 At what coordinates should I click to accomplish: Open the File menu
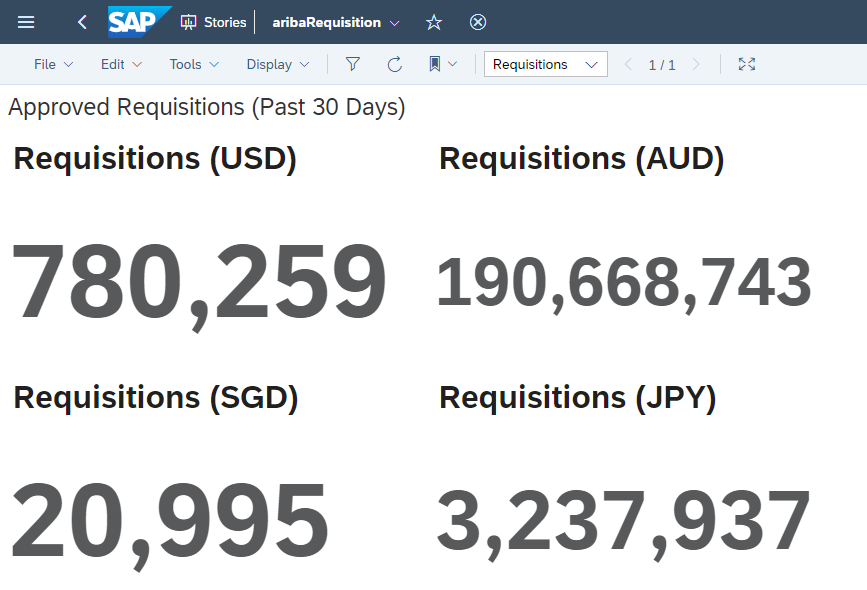pyautogui.click(x=53, y=64)
